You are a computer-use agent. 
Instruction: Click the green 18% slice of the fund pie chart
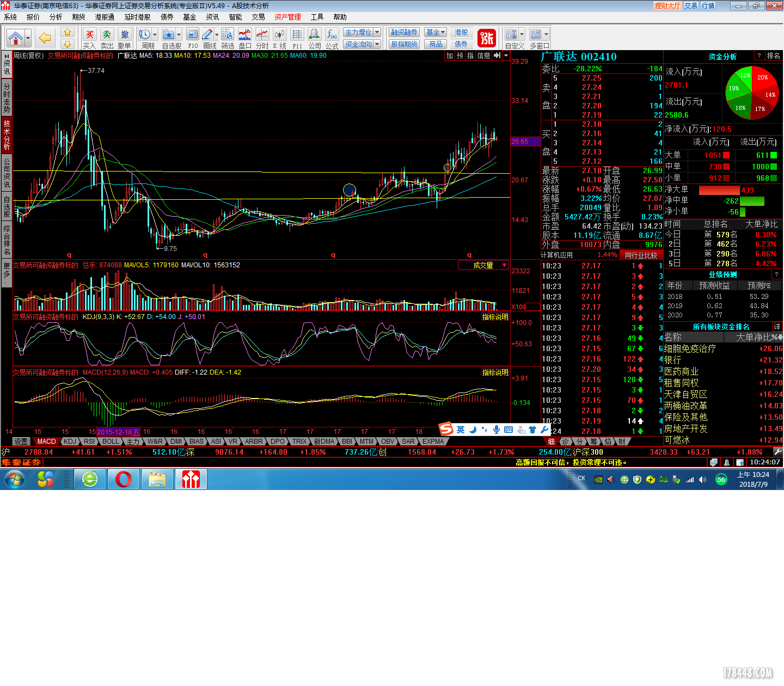click(x=739, y=108)
